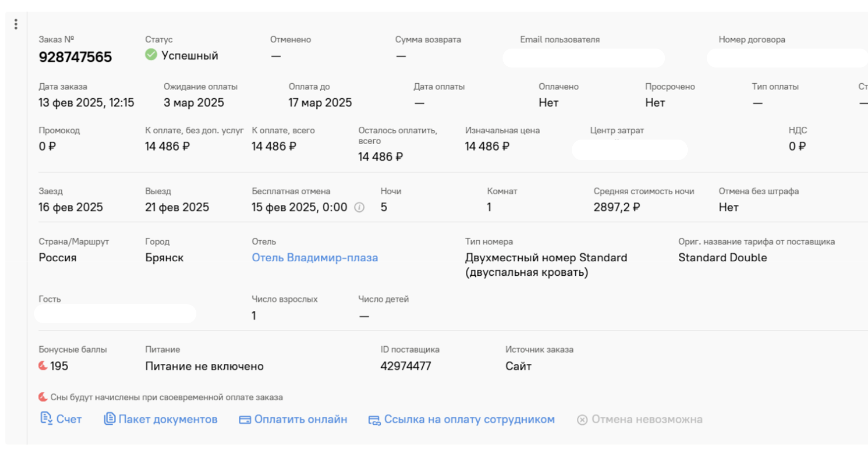
Task: Click supplier ID 42974477
Action: coord(406,366)
